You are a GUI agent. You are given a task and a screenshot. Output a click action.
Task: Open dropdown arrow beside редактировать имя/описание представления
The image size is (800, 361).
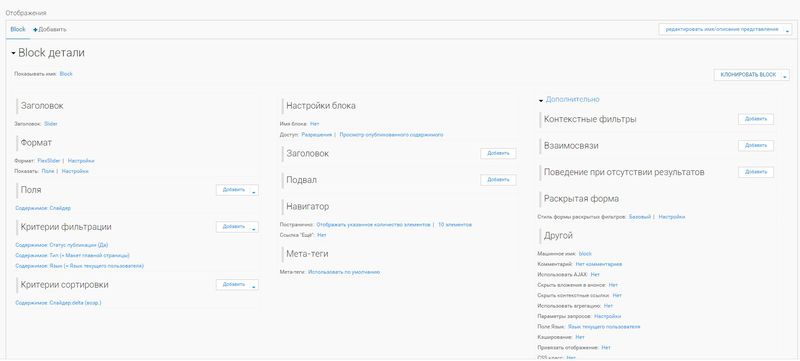pos(788,30)
